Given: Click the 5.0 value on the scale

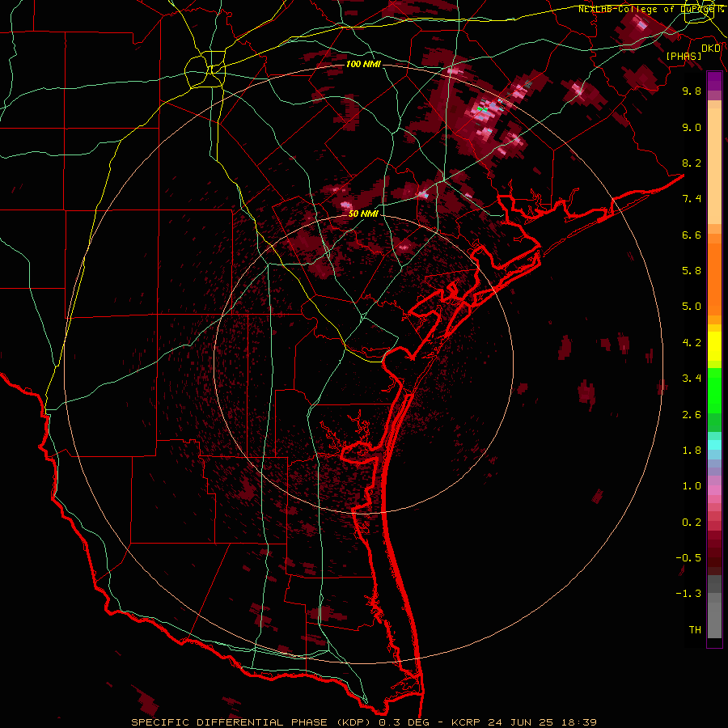Looking at the screenshot, I should pyautogui.click(x=692, y=307).
